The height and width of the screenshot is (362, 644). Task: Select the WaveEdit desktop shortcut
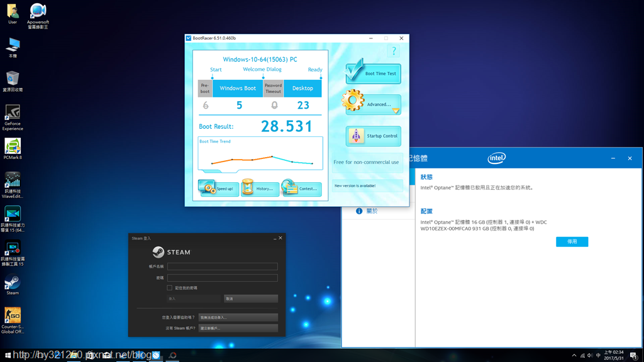(x=13, y=185)
